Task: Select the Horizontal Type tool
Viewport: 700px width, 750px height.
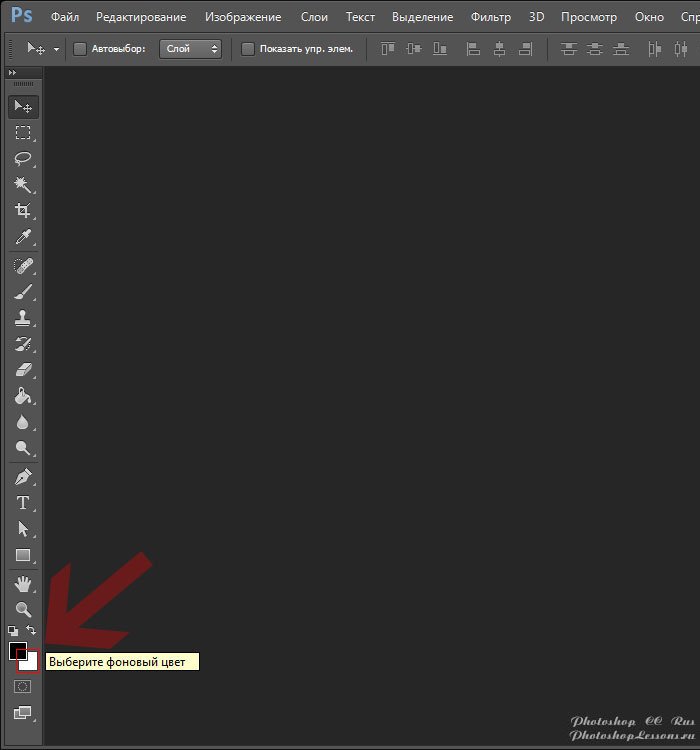Action: click(x=23, y=503)
